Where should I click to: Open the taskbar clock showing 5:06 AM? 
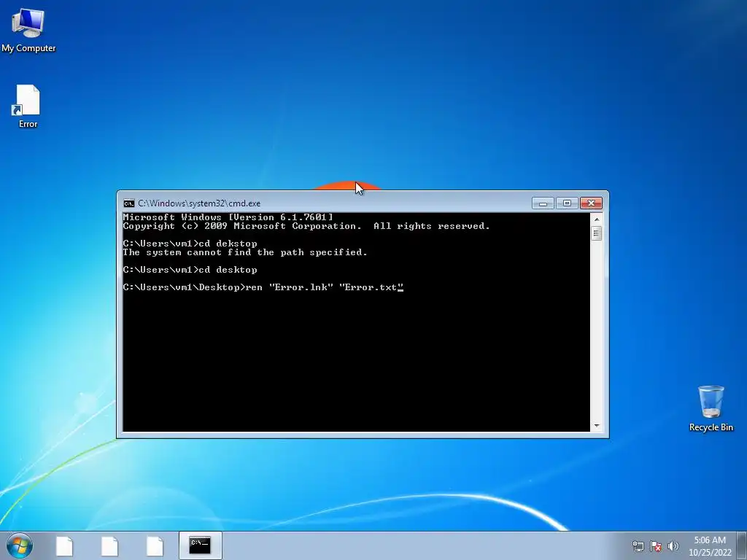click(x=710, y=545)
